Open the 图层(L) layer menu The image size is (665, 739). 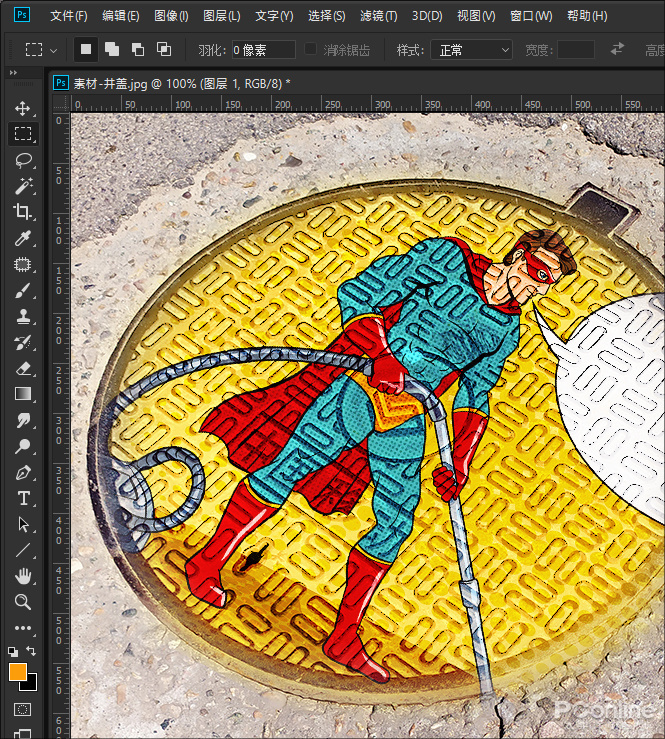(221, 16)
